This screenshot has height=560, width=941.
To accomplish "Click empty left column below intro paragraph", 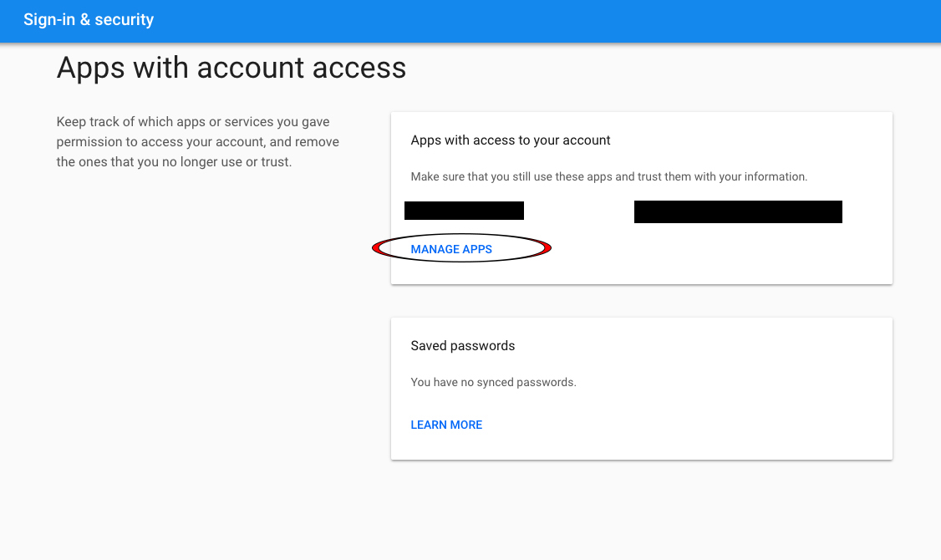I will (198, 360).
